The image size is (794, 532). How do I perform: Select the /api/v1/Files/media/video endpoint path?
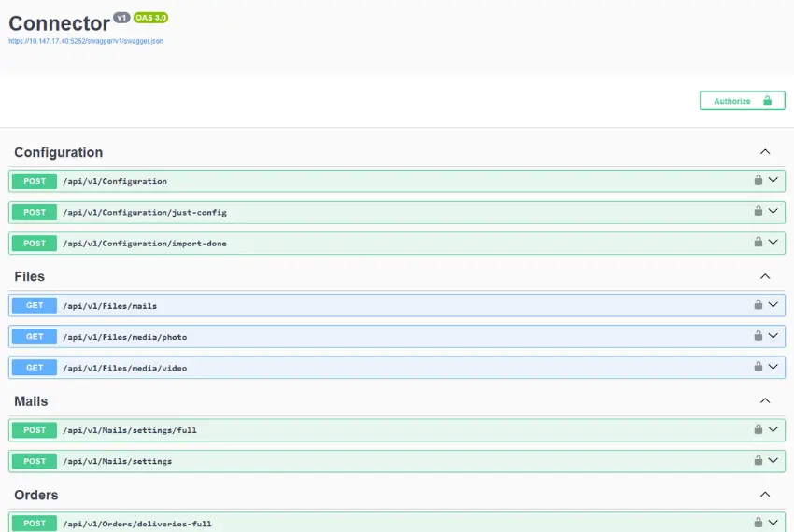pos(124,368)
